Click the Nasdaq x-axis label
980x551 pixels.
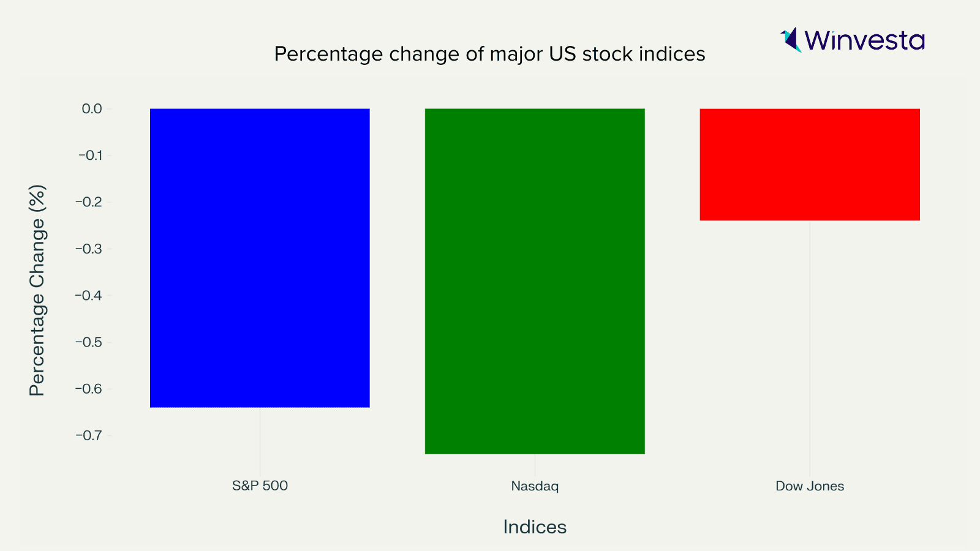(x=535, y=486)
